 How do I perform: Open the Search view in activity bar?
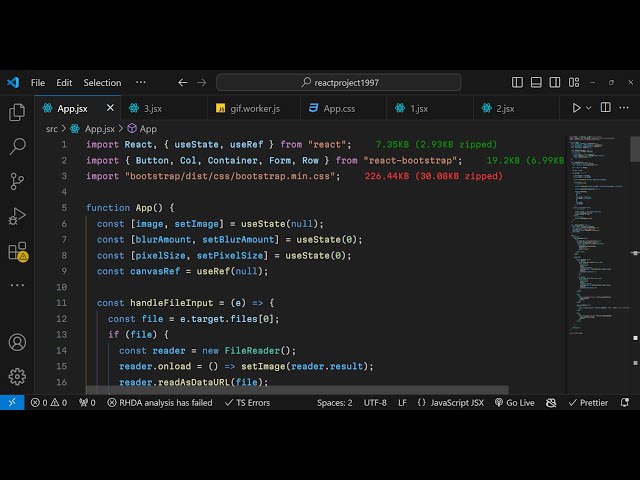[x=17, y=147]
